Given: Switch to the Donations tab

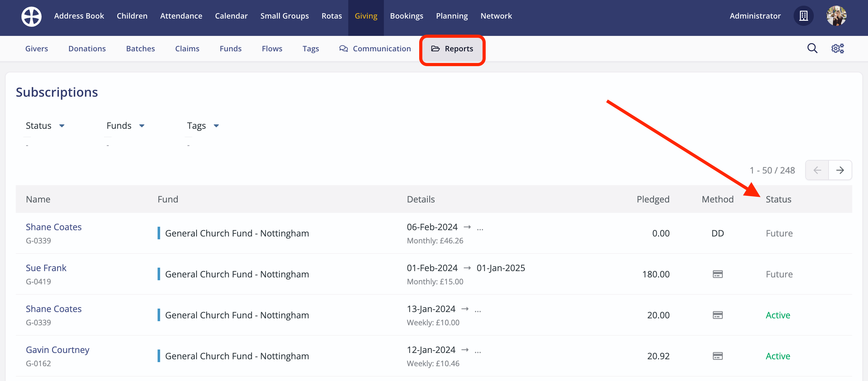Looking at the screenshot, I should point(87,49).
